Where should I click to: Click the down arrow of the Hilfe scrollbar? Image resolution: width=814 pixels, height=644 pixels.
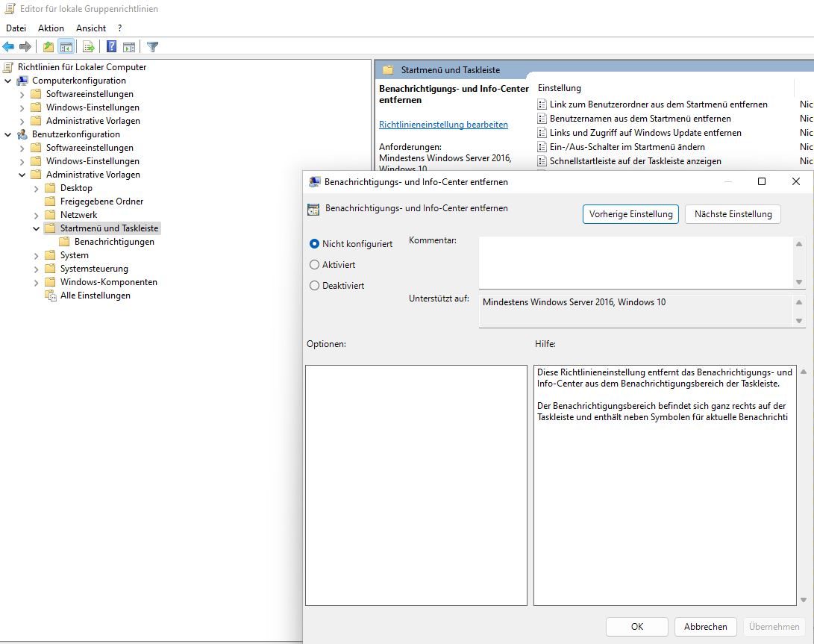(x=804, y=600)
